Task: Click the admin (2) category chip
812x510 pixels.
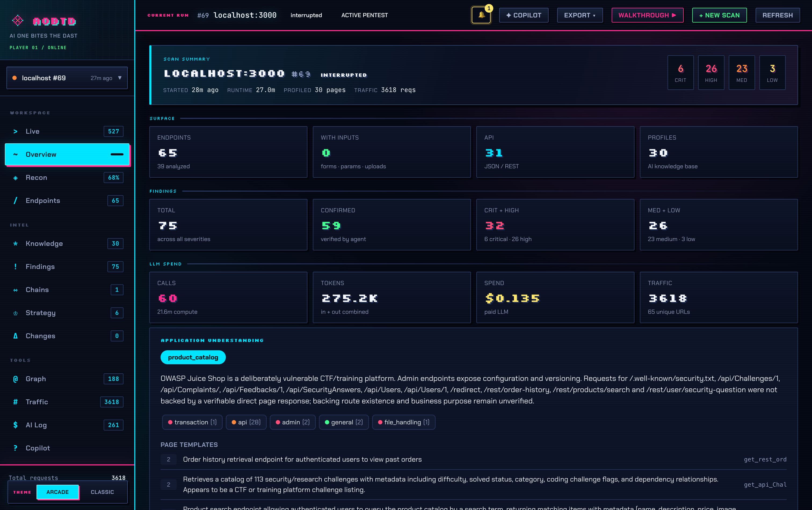Action: (293, 422)
